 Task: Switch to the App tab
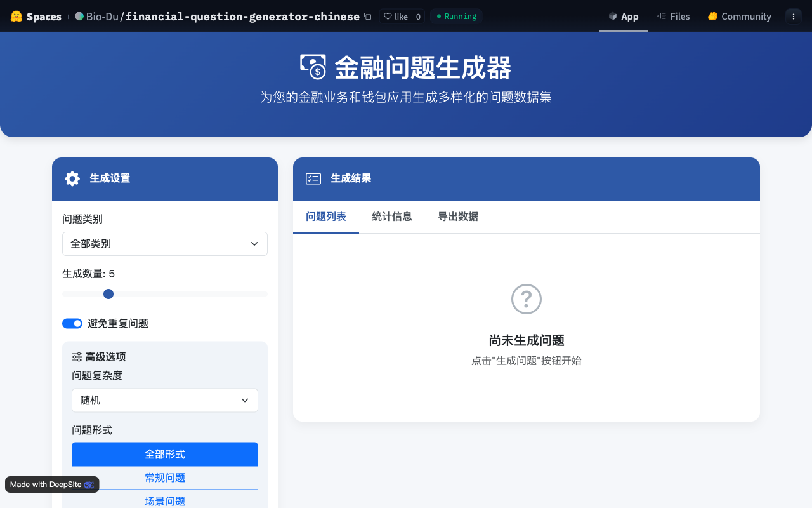tap(623, 17)
